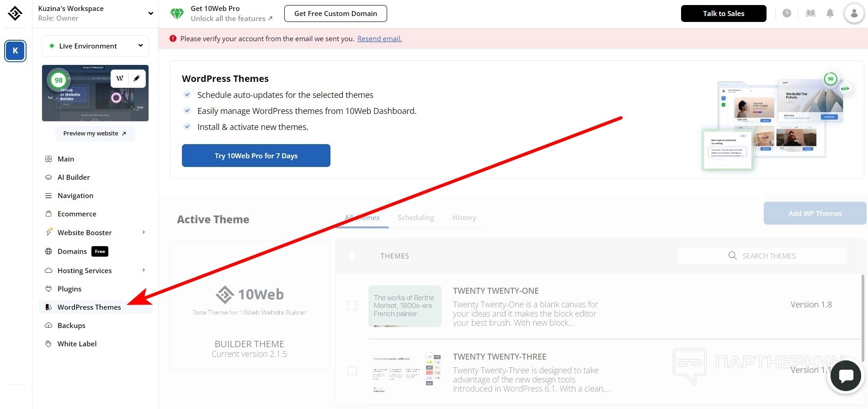Image resolution: width=868 pixels, height=409 pixels.
Task: Click the 98 performance score badge
Action: [x=59, y=80]
